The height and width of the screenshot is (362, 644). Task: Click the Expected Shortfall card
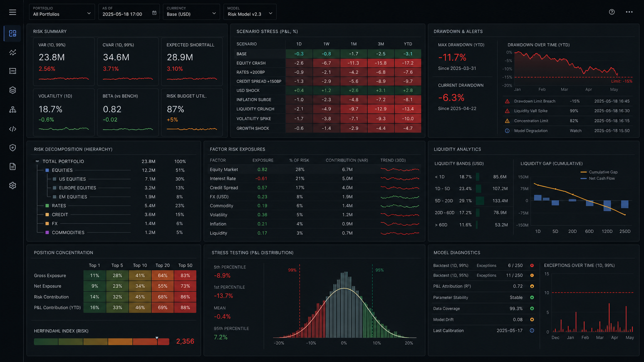(192, 62)
